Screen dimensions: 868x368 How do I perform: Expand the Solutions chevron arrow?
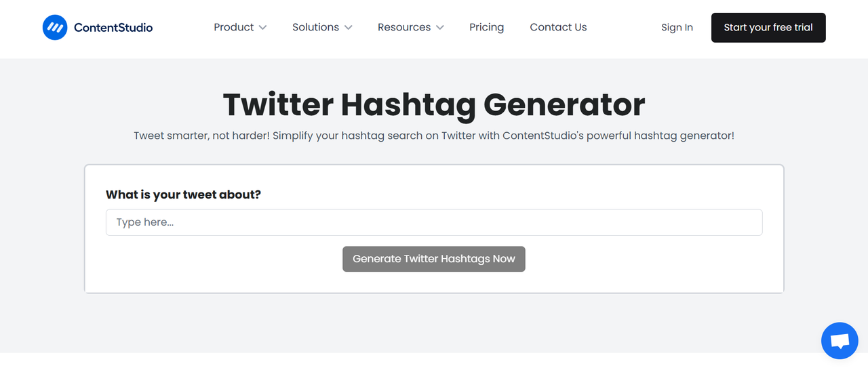pyautogui.click(x=349, y=28)
